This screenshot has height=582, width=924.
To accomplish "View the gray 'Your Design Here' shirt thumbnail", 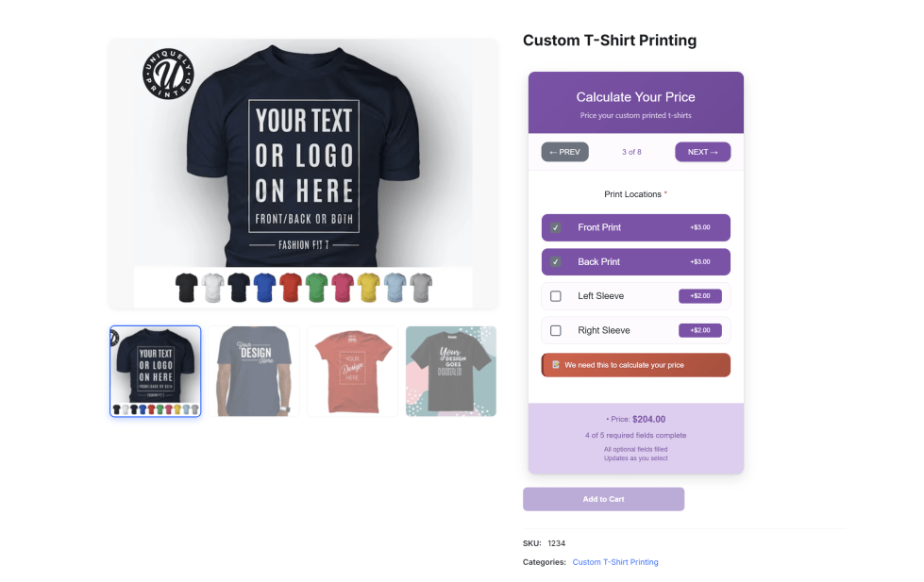I will [x=254, y=371].
